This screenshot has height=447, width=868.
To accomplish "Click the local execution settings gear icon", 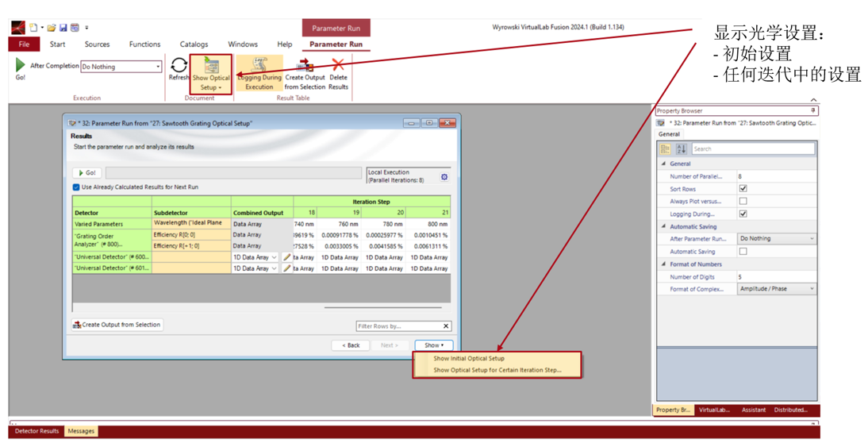I will pyautogui.click(x=444, y=177).
